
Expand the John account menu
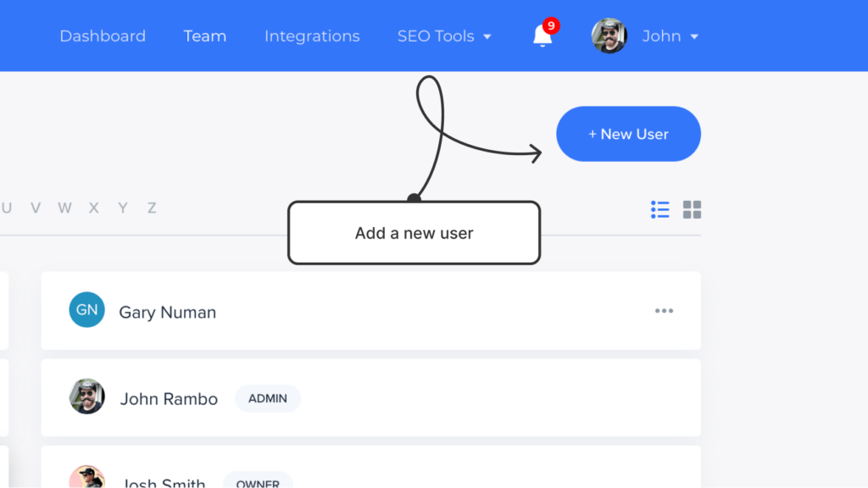[670, 36]
